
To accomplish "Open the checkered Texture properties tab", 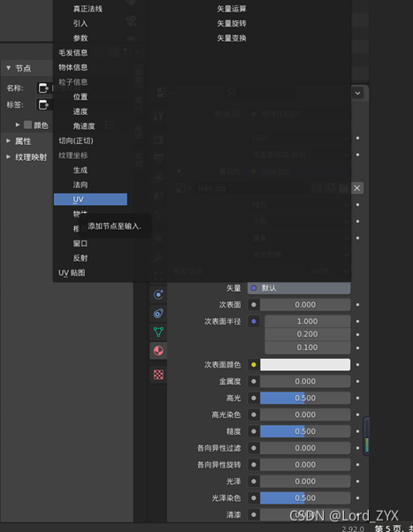I will [158, 375].
